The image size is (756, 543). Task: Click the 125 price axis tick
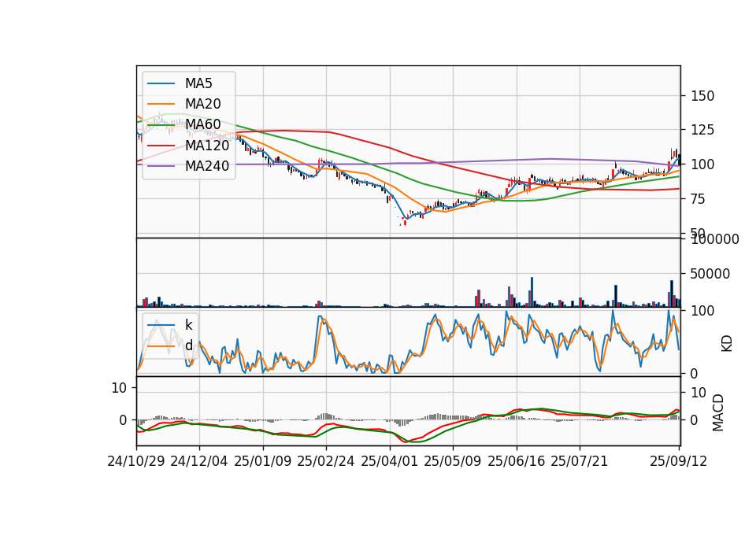(x=702, y=130)
